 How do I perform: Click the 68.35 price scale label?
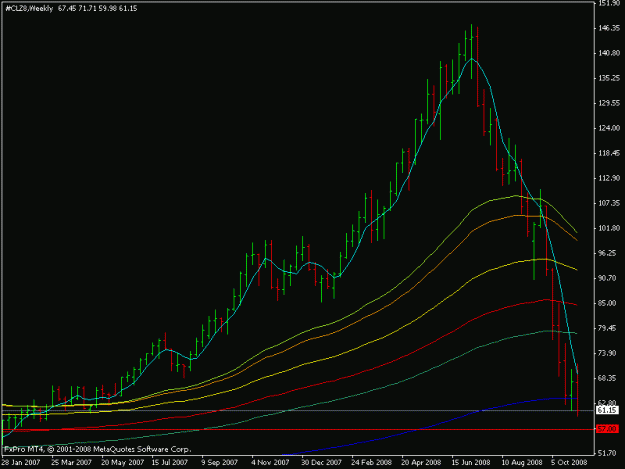click(607, 378)
